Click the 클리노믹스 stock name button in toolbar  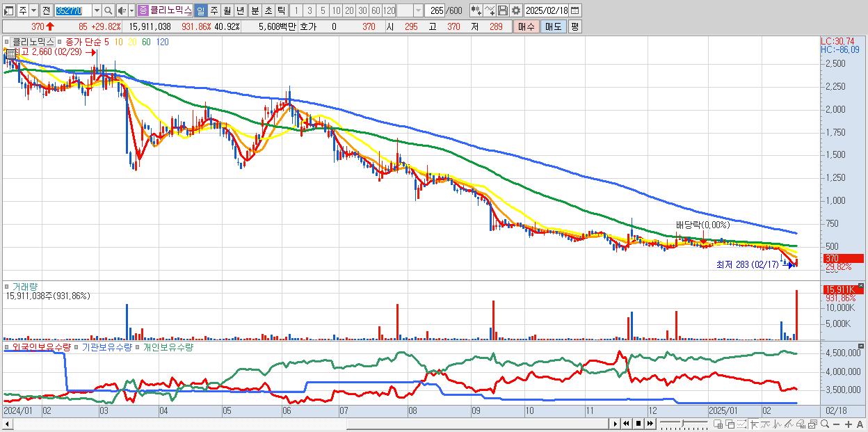pos(171,10)
